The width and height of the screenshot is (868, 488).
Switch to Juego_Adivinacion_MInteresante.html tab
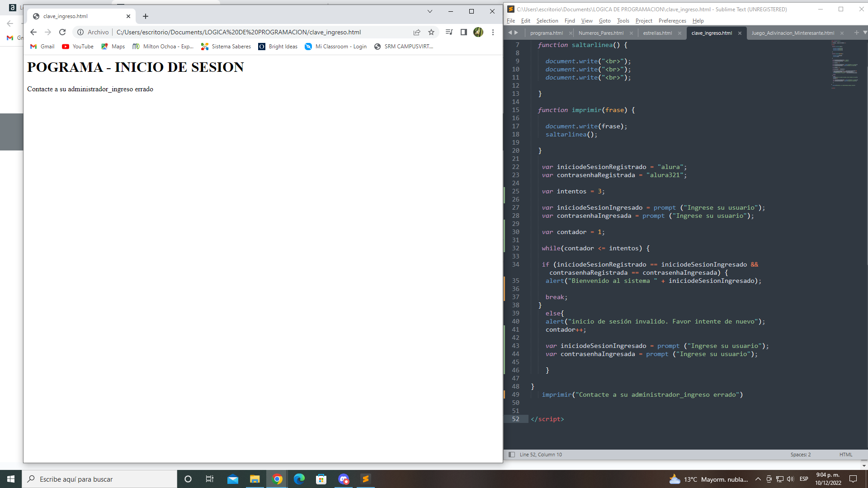point(793,33)
